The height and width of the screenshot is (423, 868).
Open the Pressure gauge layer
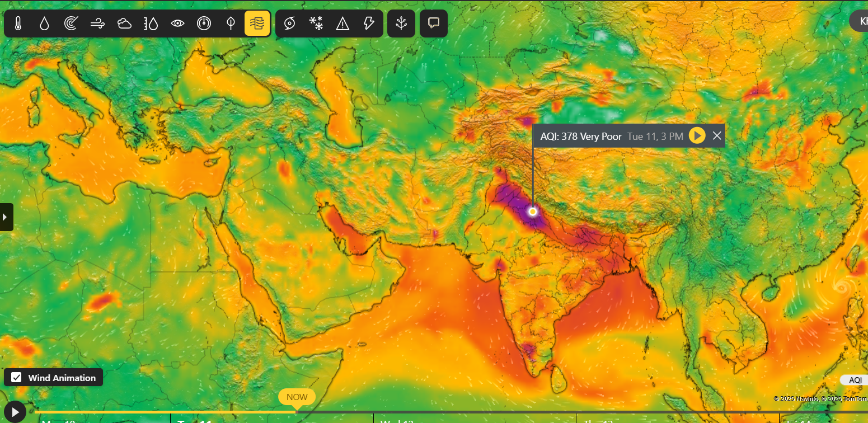coord(204,23)
